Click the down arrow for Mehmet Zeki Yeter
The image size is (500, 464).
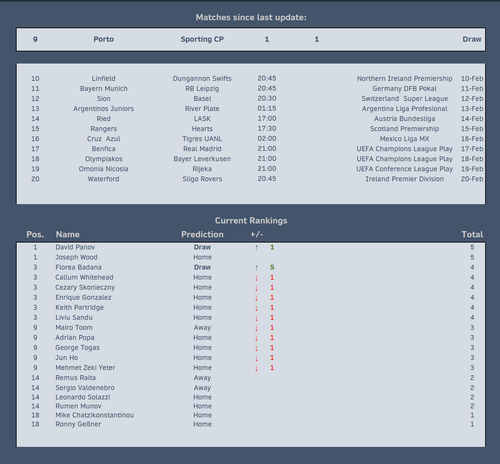[x=256, y=368]
